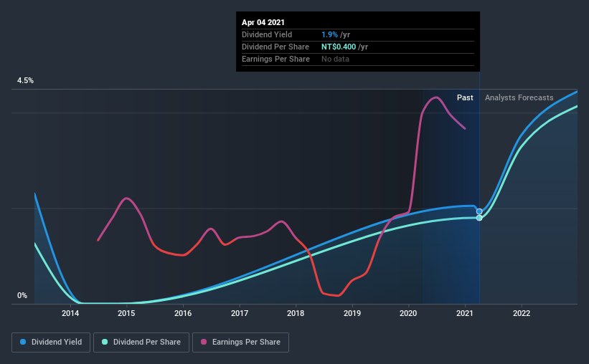This screenshot has width=589, height=364.
Task: Click the 2018 x-axis label
Action: [x=296, y=313]
